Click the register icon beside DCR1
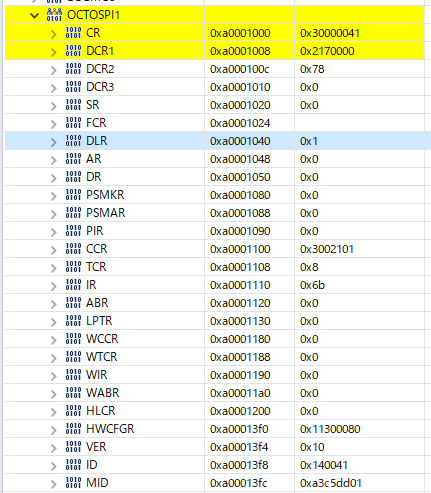 coord(73,51)
